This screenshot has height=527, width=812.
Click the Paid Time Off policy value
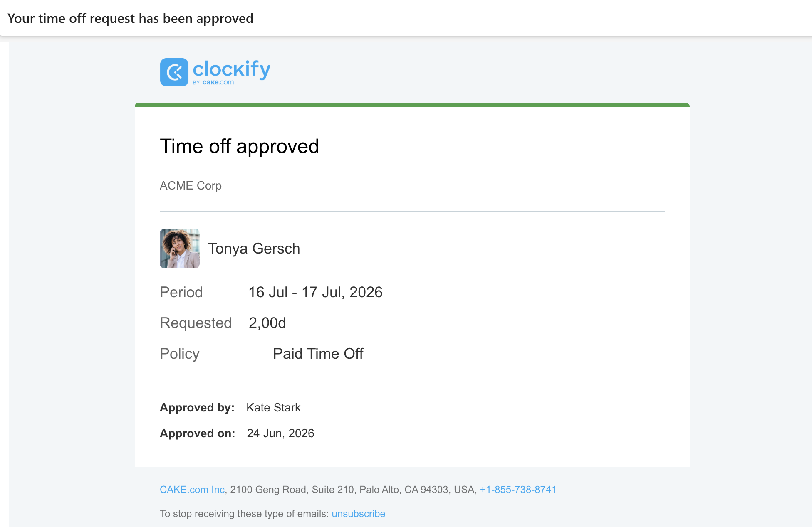coord(318,354)
